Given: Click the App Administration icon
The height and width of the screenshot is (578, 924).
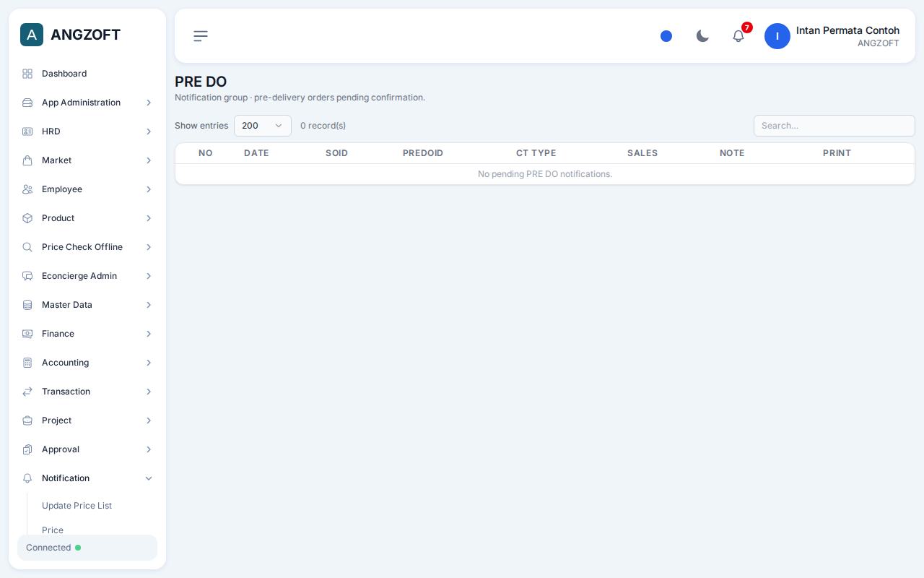Looking at the screenshot, I should click(27, 103).
